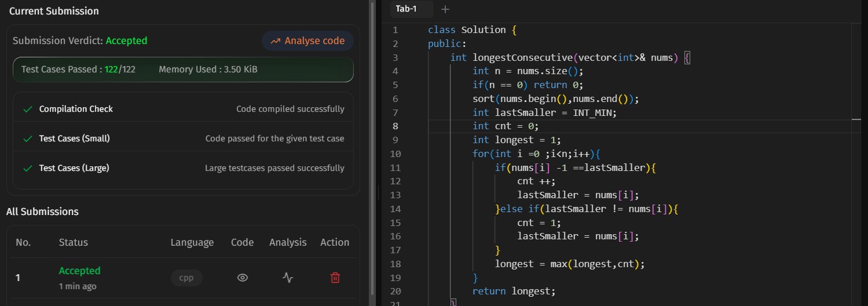Open the analysis pulse icon for submission 1
The width and height of the screenshot is (868, 306).
click(x=288, y=278)
